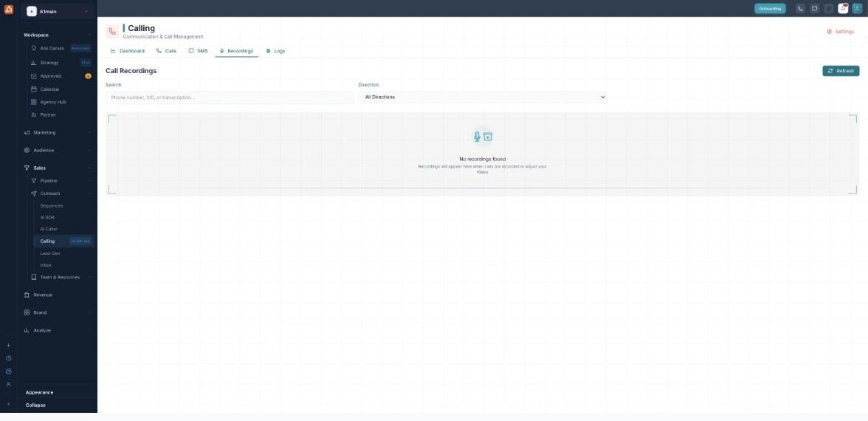Click the Appearance option
This screenshot has height=421, width=868.
pyautogui.click(x=39, y=392)
